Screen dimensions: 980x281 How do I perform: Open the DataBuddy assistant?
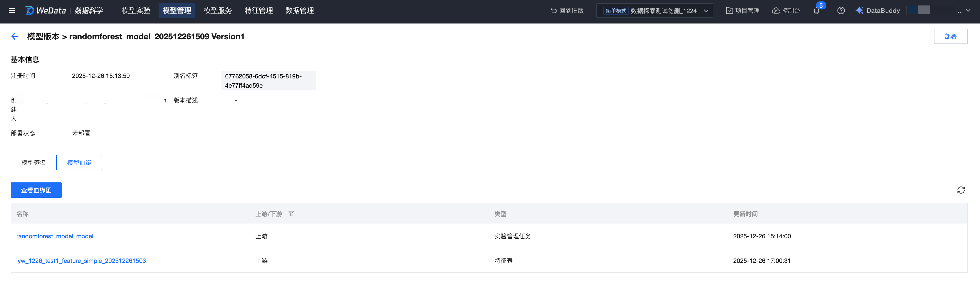click(x=878, y=11)
